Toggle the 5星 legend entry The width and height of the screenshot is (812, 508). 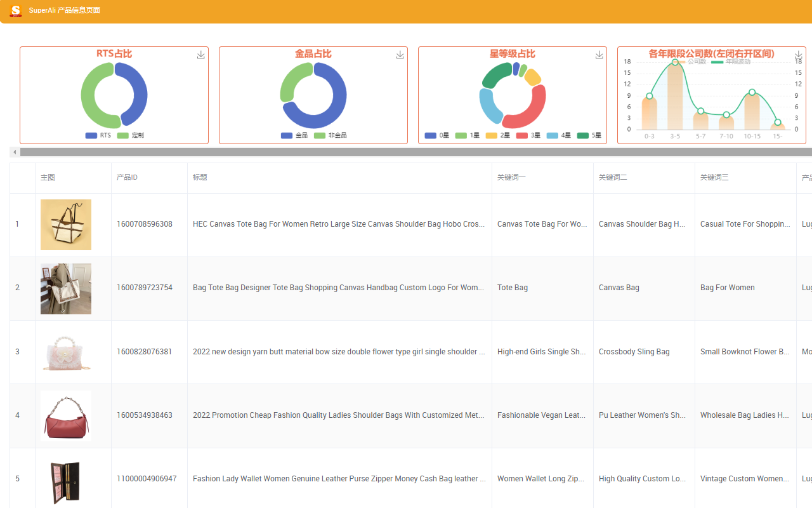[589, 135]
